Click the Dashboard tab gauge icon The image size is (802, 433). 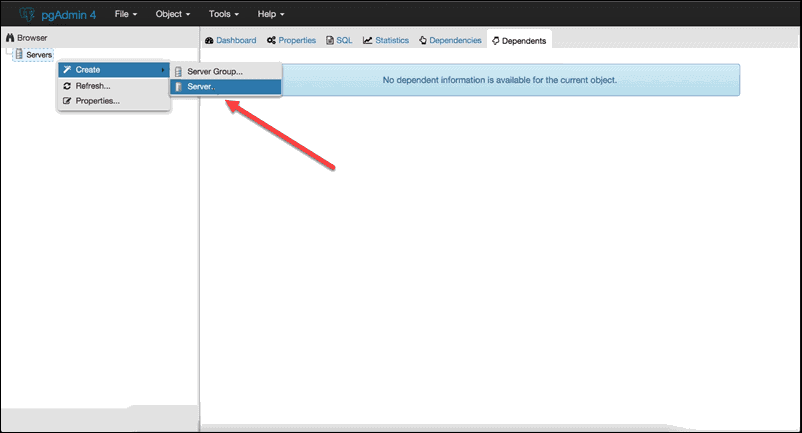pos(209,40)
